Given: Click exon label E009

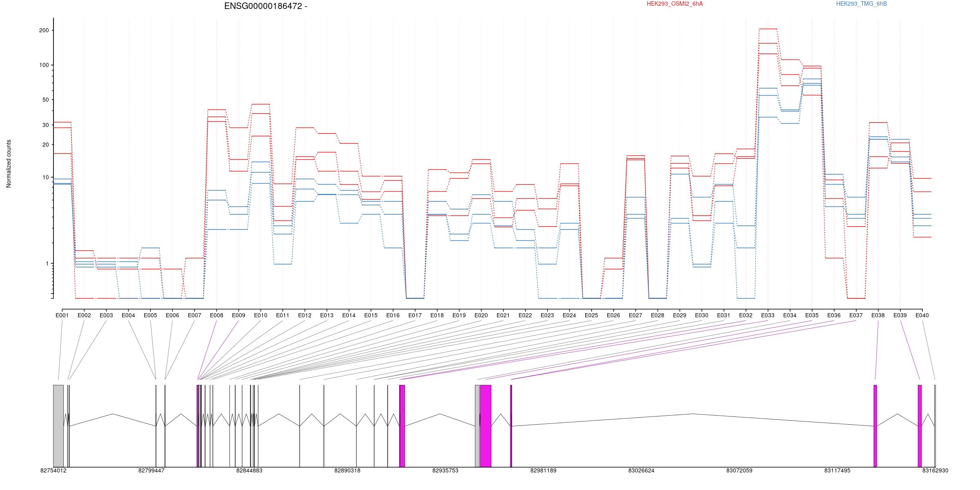Looking at the screenshot, I should point(238,315).
